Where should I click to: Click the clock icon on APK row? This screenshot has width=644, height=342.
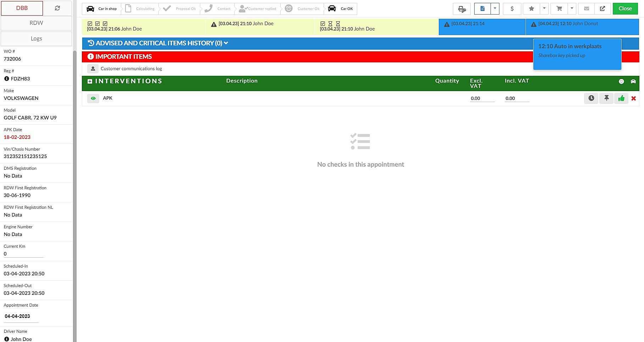point(591,98)
